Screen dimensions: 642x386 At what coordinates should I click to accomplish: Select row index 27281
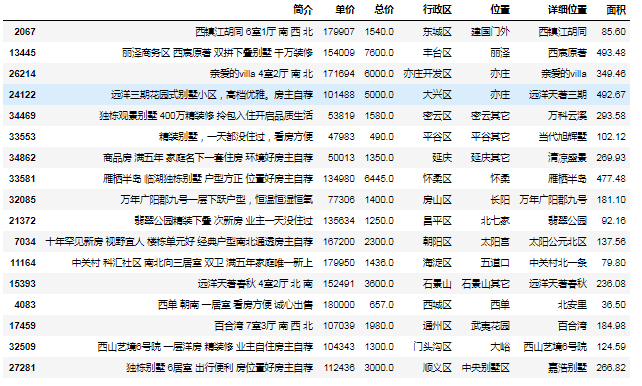22,368
